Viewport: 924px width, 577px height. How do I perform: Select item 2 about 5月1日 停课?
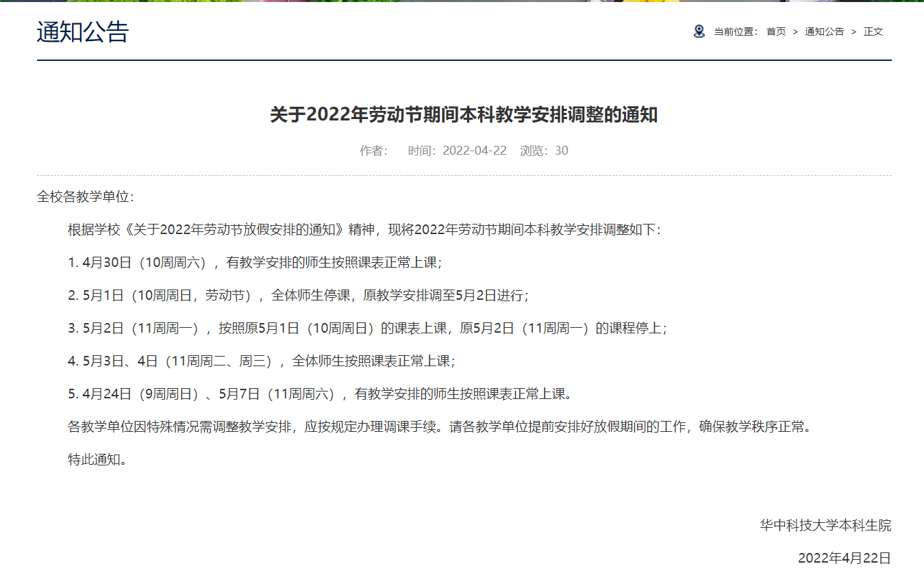(x=298, y=296)
